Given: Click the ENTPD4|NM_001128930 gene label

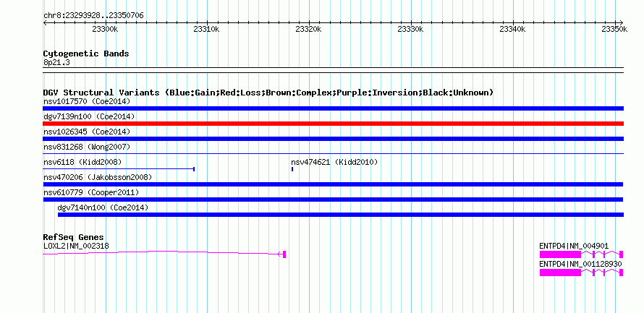Looking at the screenshot, I should 580,264.
